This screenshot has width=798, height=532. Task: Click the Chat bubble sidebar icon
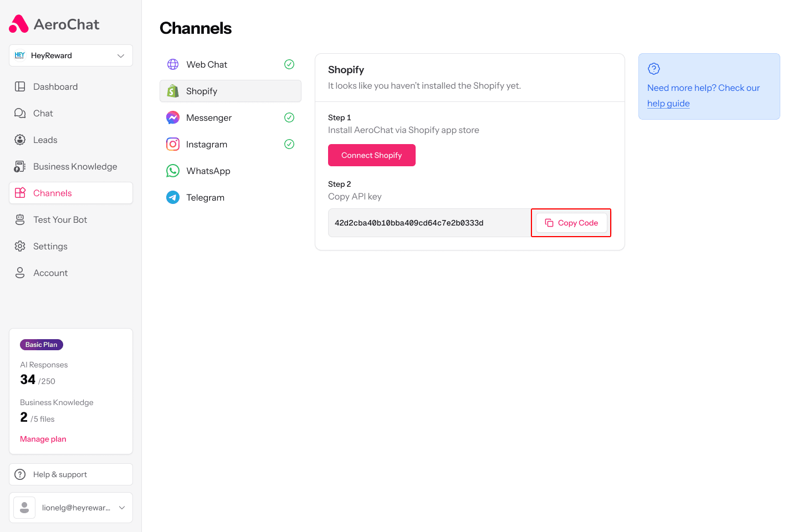(x=20, y=113)
